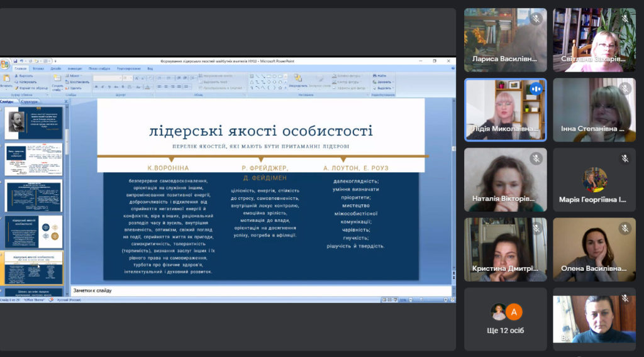644x357 pixels.
Task: Click the muted mic icon on Олена Василівна's tile
Action: click(625, 228)
